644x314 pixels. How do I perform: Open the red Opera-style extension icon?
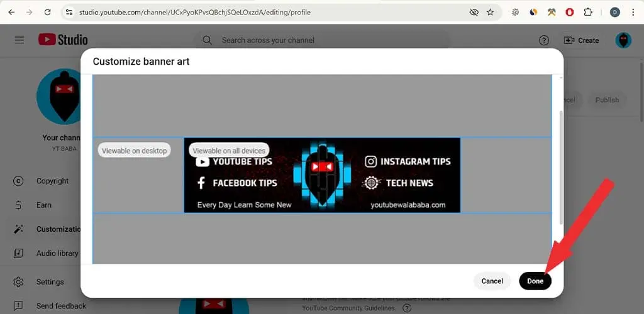pos(570,13)
